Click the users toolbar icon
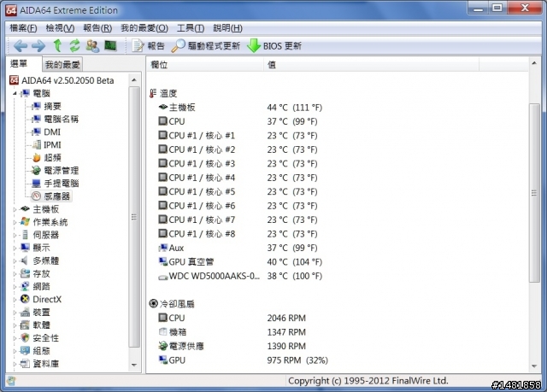The image size is (547, 392). [93, 45]
